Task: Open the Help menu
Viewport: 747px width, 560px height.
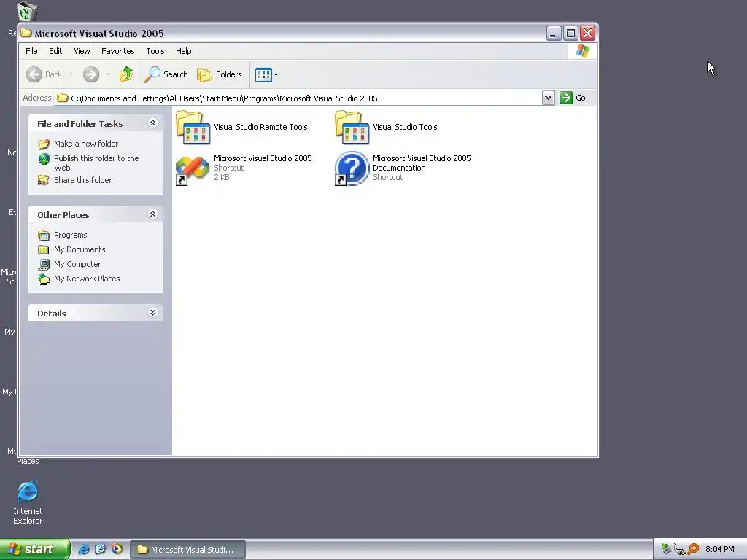Action: [183, 51]
